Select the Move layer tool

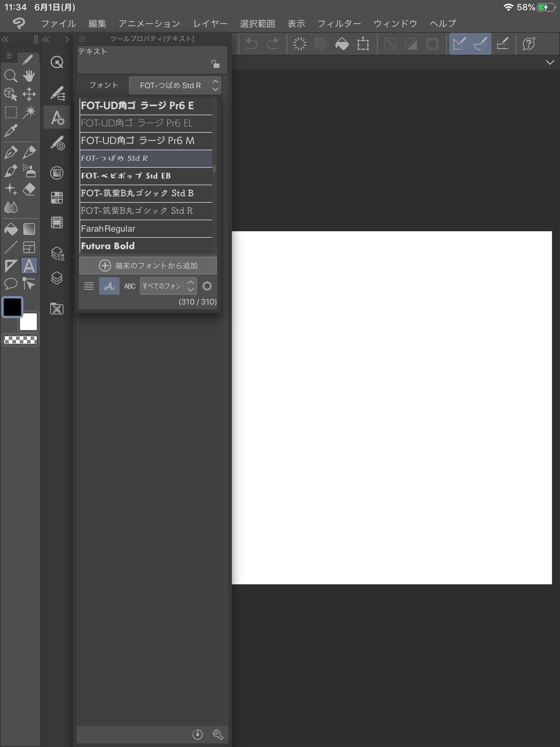tap(29, 94)
